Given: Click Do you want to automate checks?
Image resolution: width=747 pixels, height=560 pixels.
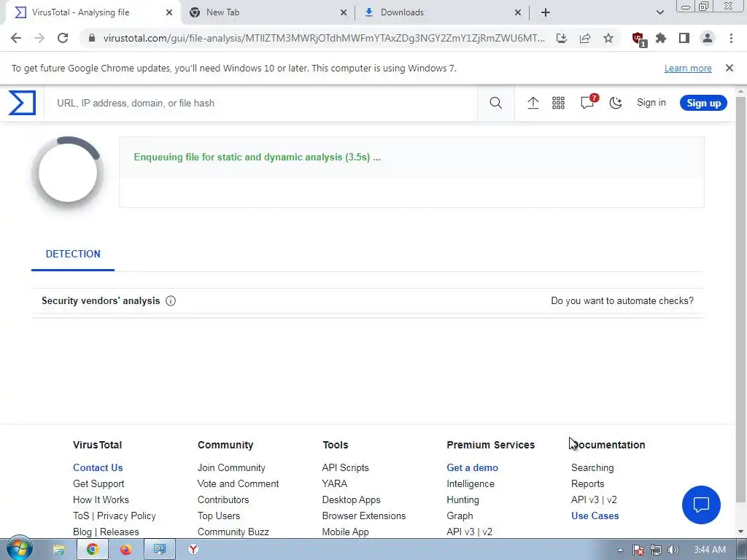Looking at the screenshot, I should point(622,301).
